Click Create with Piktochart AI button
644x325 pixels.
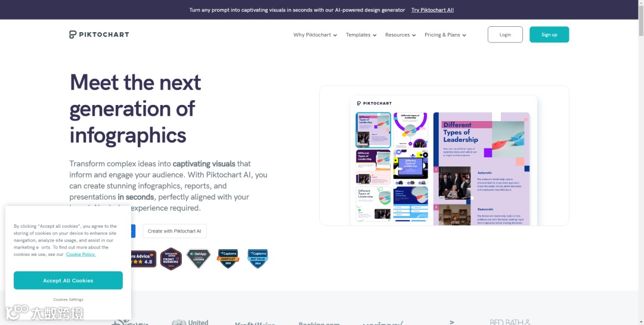click(x=175, y=231)
